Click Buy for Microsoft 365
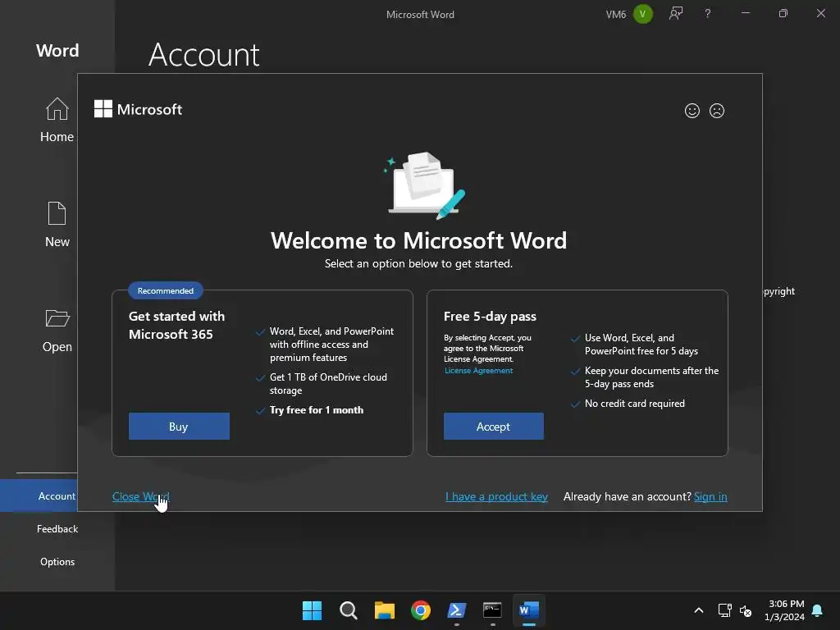 (179, 427)
